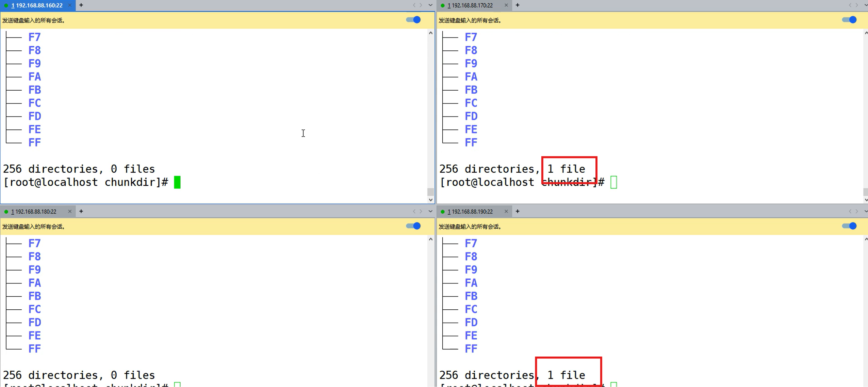This screenshot has height=387, width=868.
Task: Click scroll down arrow in 192.168.88.160 terminal
Action: click(x=431, y=200)
